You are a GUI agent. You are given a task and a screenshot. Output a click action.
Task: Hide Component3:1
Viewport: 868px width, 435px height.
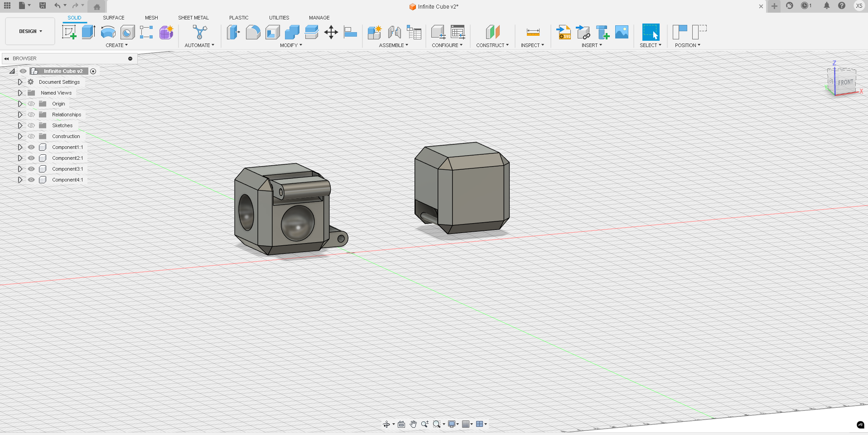(x=31, y=169)
